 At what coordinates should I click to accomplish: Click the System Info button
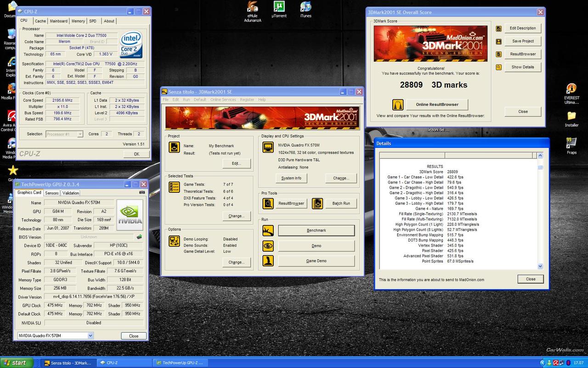pos(291,178)
